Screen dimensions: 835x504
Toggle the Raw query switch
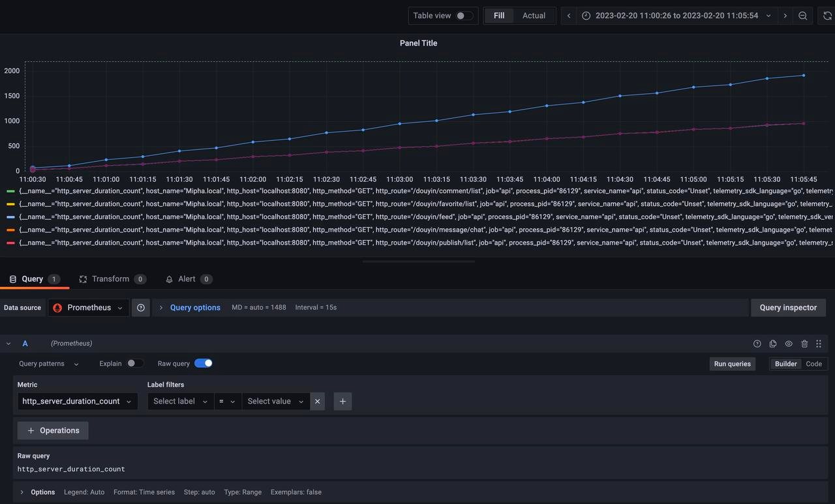pos(204,363)
